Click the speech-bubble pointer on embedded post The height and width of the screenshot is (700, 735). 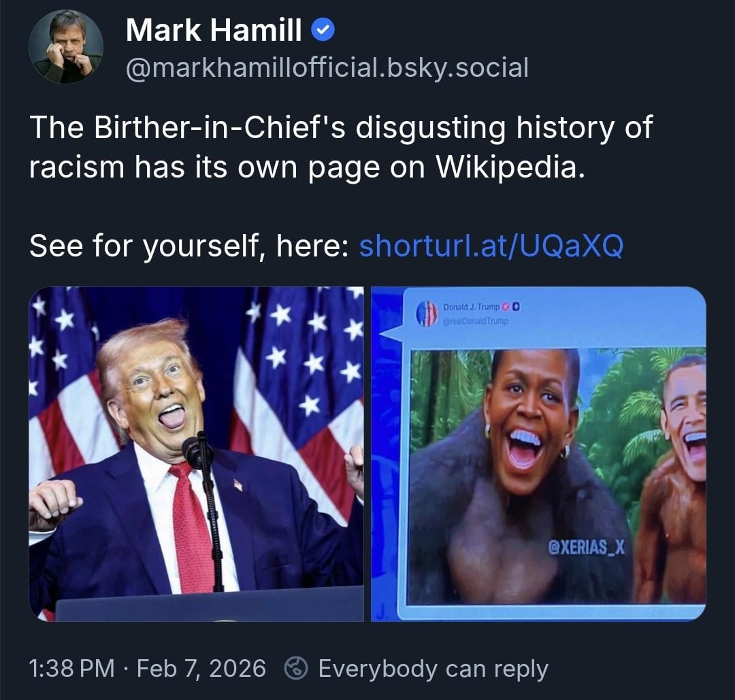(390, 333)
